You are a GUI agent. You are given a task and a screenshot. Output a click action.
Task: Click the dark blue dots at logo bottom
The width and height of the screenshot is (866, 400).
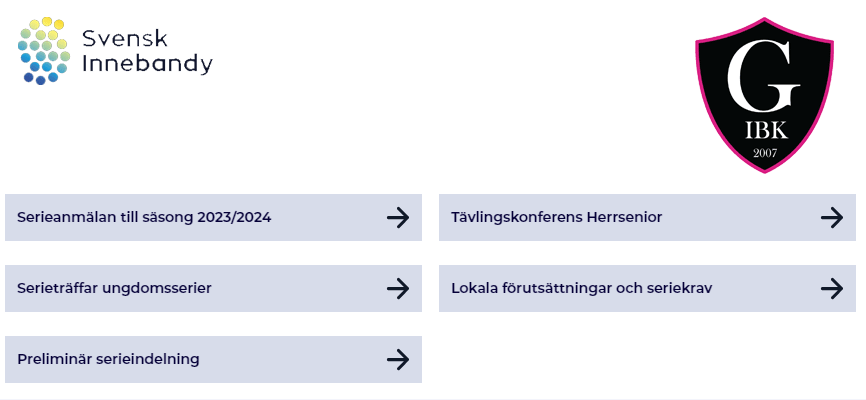coord(40,78)
